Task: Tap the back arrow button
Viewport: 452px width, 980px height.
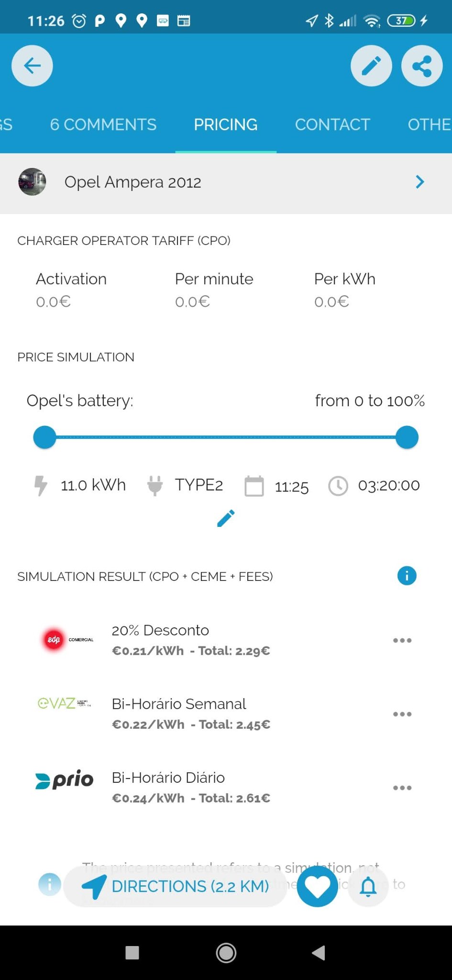Action: (x=32, y=66)
